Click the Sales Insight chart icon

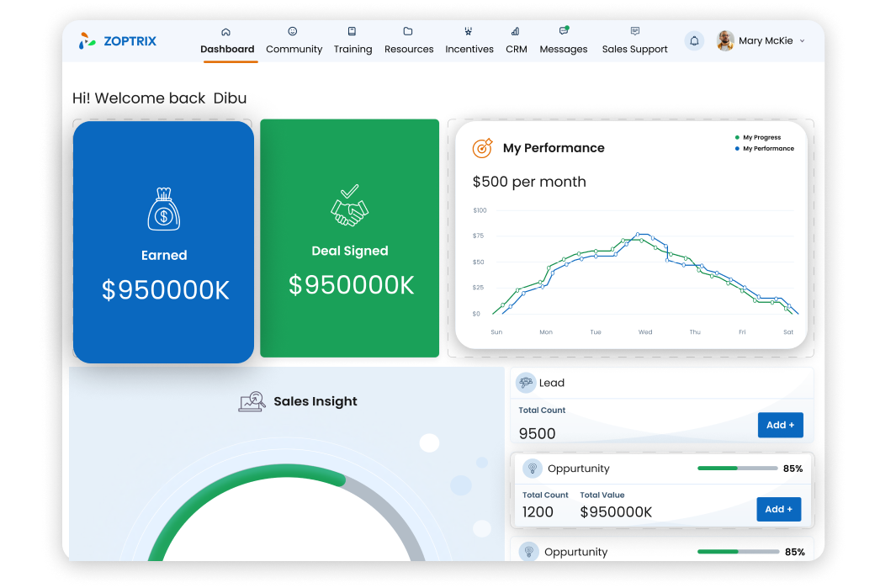point(252,401)
